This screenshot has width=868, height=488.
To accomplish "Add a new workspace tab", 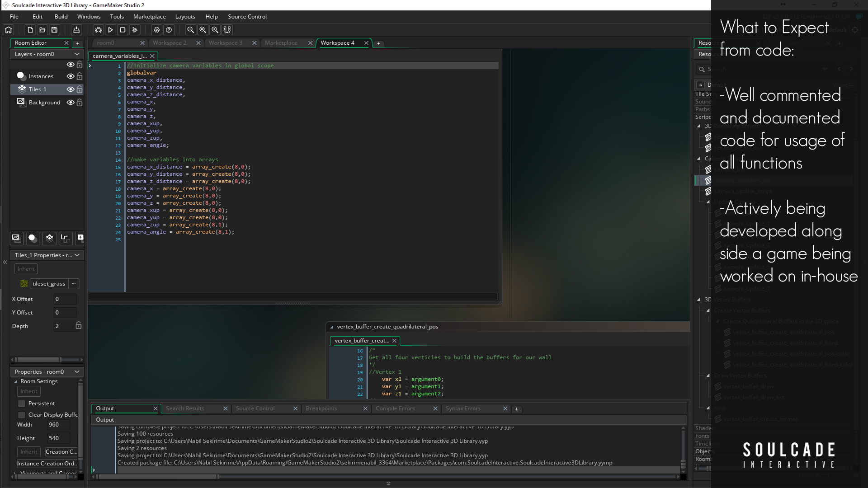I will [378, 43].
